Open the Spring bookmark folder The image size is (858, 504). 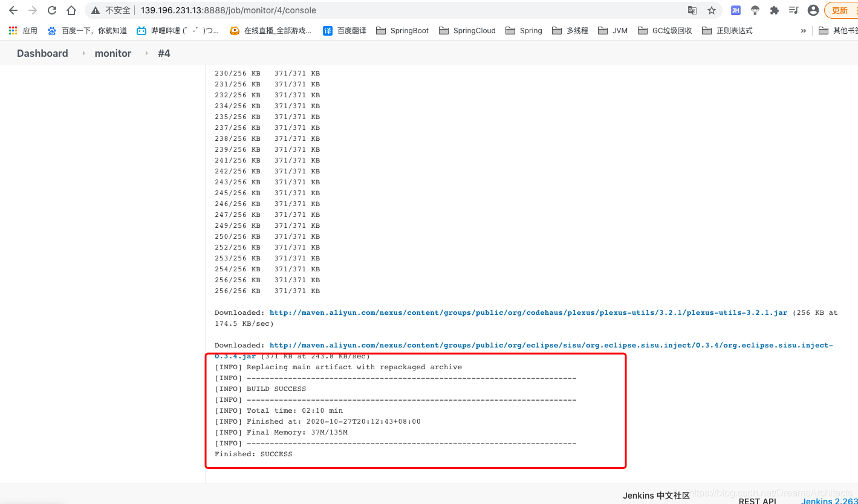click(524, 30)
